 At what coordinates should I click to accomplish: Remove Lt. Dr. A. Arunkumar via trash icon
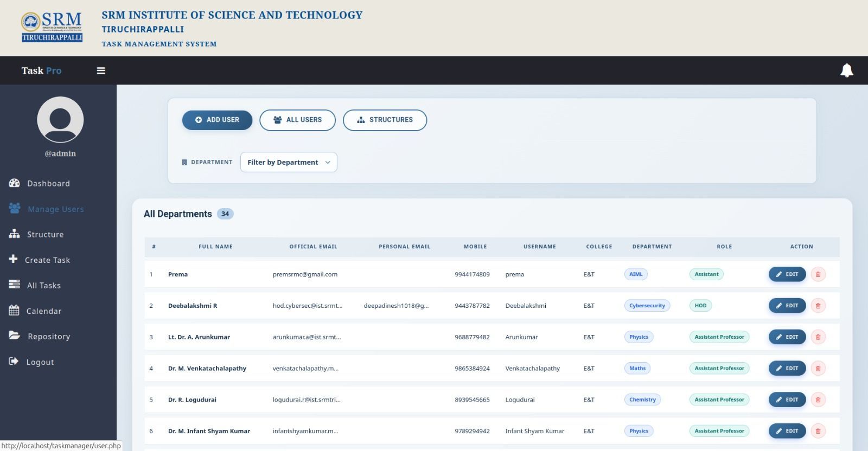pyautogui.click(x=818, y=337)
